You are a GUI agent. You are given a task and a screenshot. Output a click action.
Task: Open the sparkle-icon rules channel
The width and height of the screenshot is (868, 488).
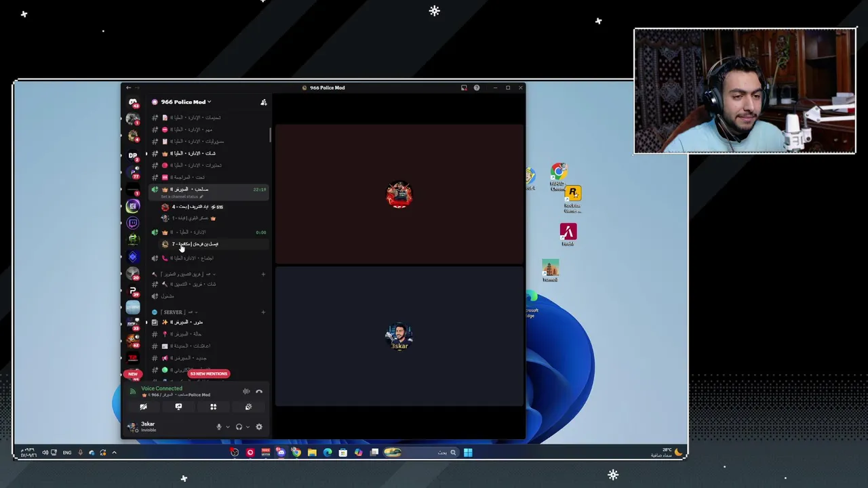(x=209, y=323)
